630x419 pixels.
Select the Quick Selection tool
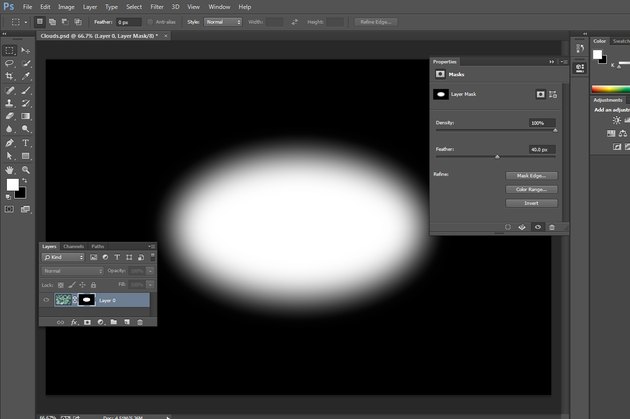coord(26,63)
